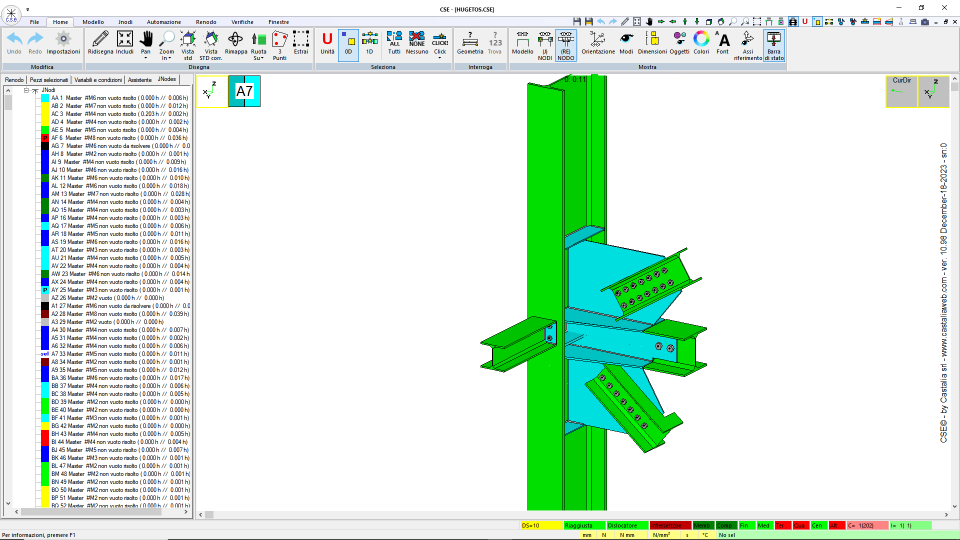The width and height of the screenshot is (960, 540).
Task: Click the Trova 123 icon
Action: click(495, 40)
